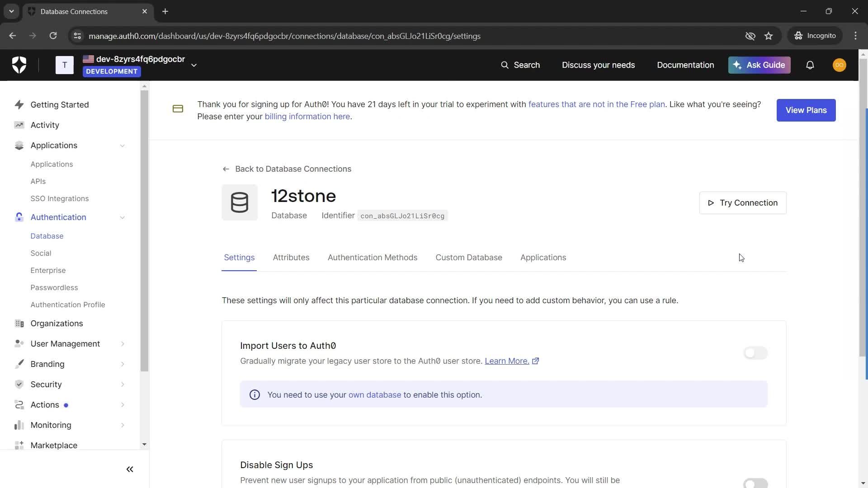Click the billing credit card icon
Viewport: 868px width, 488px height.
178,109
